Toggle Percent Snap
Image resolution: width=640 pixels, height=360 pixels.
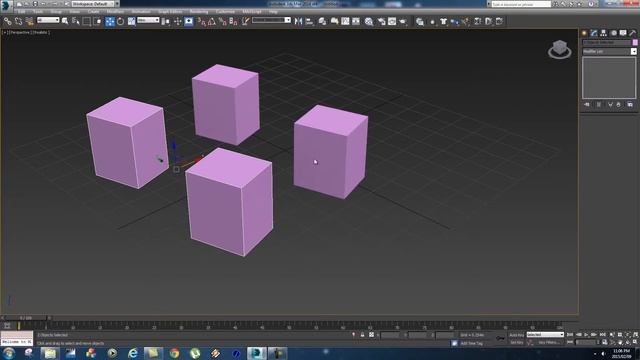pyautogui.click(x=222, y=21)
